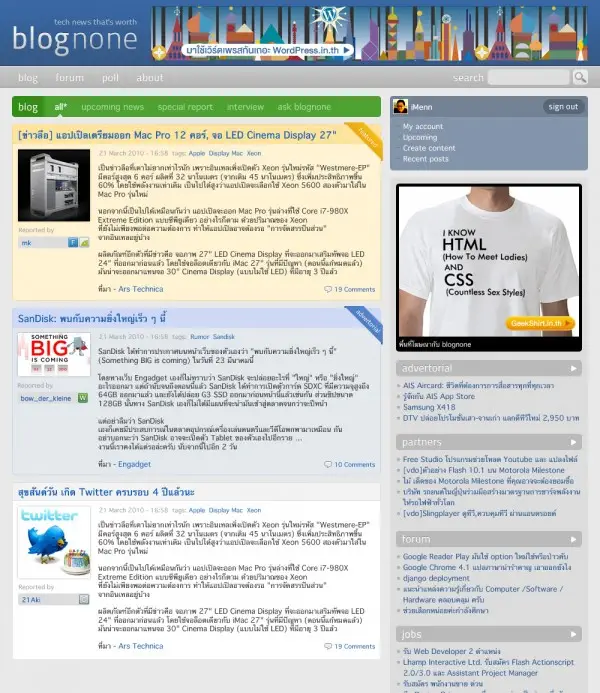The image size is (600, 693).
Task: Select the all* tab
Action: [x=61, y=107]
